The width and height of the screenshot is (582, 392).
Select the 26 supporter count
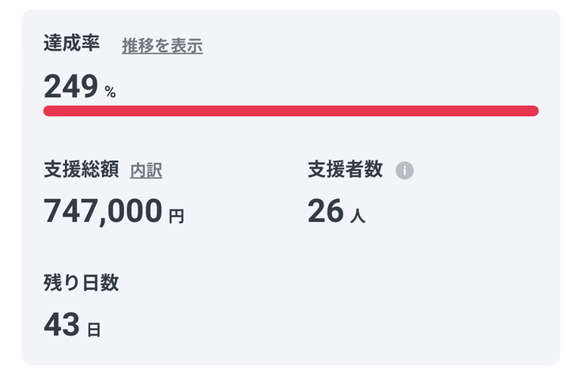coord(325,211)
